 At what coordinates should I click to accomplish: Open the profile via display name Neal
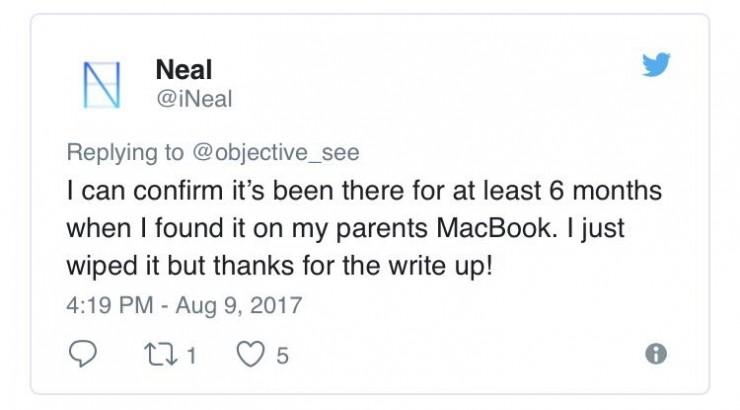184,69
